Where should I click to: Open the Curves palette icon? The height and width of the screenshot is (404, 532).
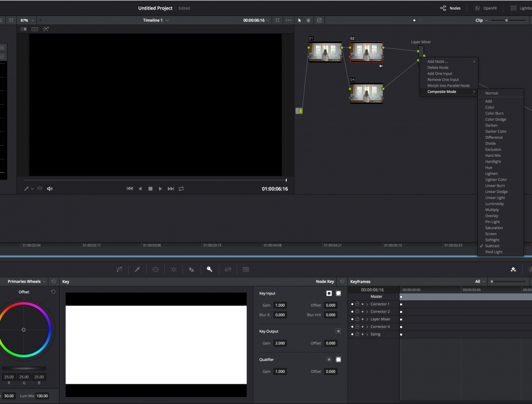click(x=119, y=270)
